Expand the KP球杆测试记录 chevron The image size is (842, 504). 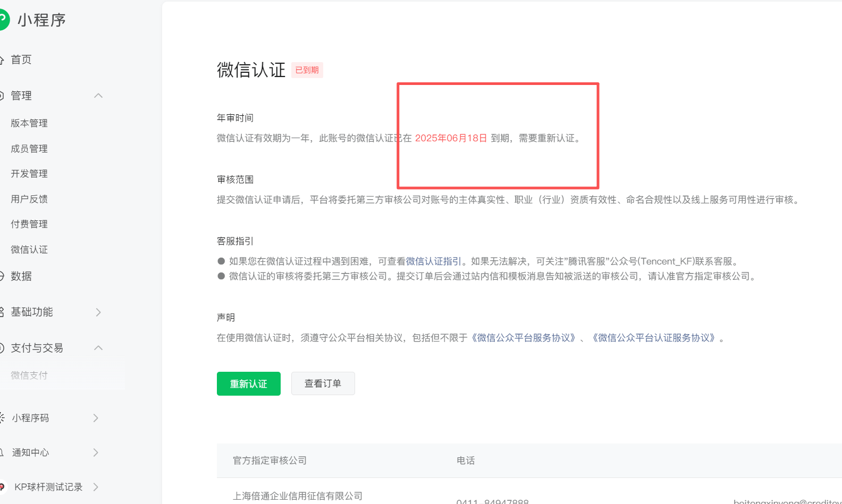coord(96,487)
